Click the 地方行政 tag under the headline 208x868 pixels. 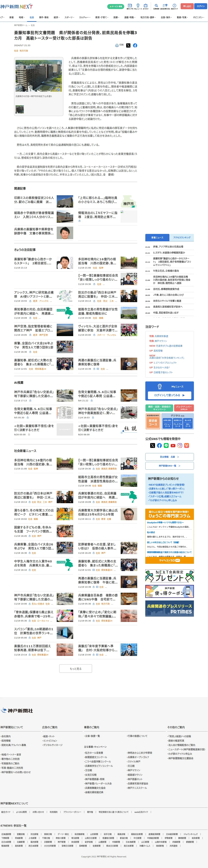tap(24, 51)
